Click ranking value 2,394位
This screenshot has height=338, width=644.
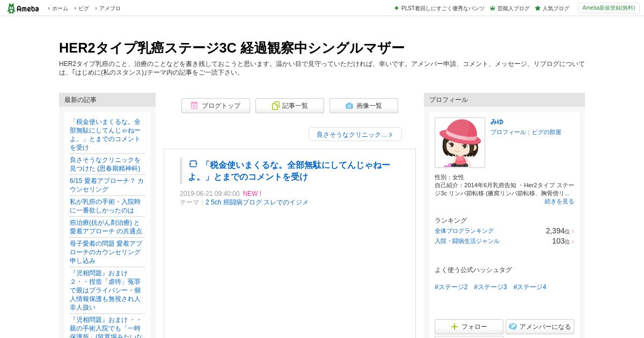(x=560, y=231)
